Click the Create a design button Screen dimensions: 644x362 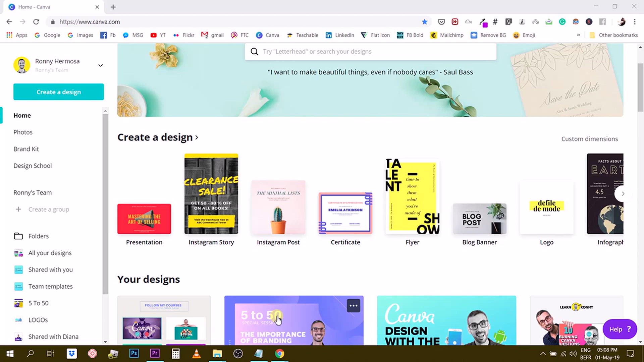click(59, 92)
